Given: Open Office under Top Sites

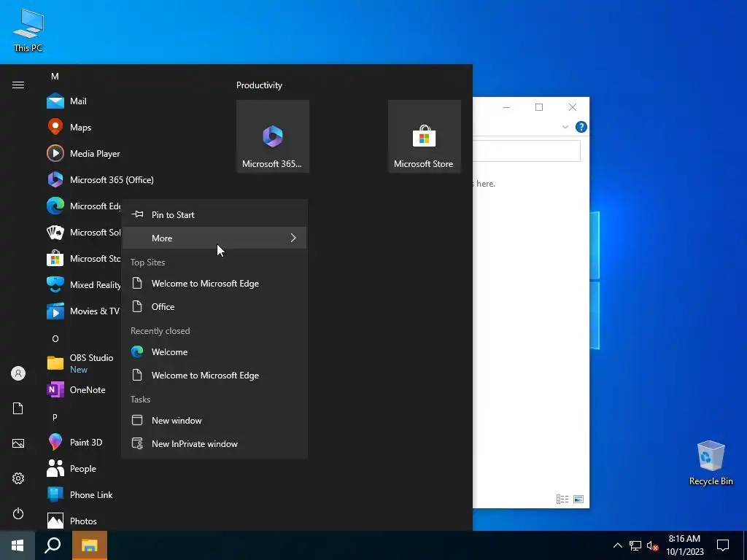Looking at the screenshot, I should coord(214,307).
